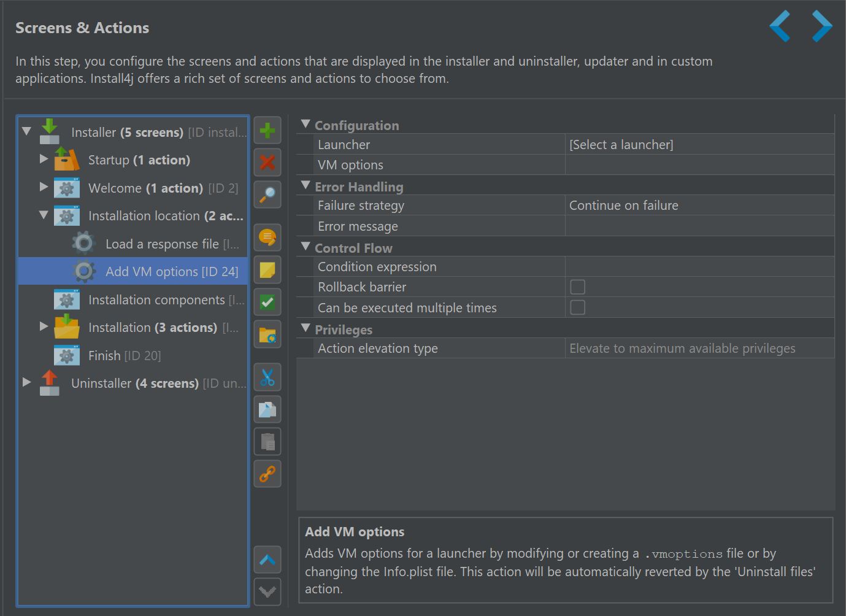
Task: Click the Load a response file gear icon
Action: coord(84,244)
